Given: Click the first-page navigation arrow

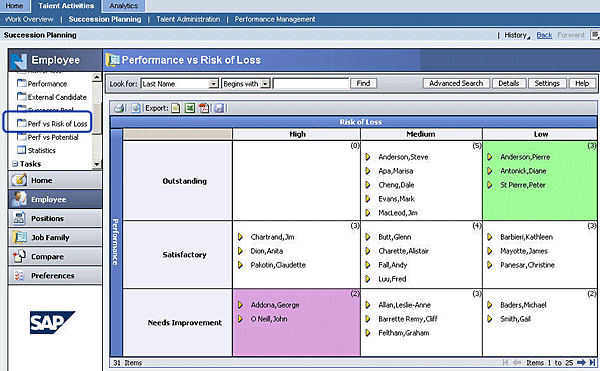Looking at the screenshot, I should coord(505,363).
